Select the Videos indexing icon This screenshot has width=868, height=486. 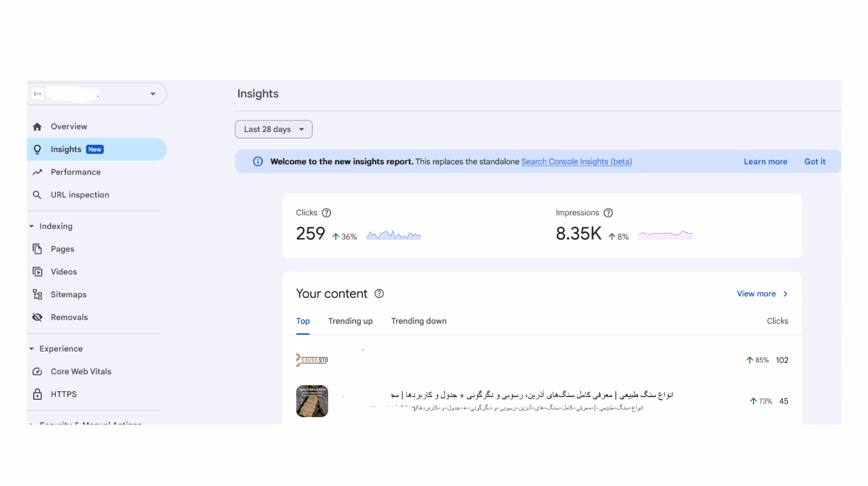[x=37, y=272]
